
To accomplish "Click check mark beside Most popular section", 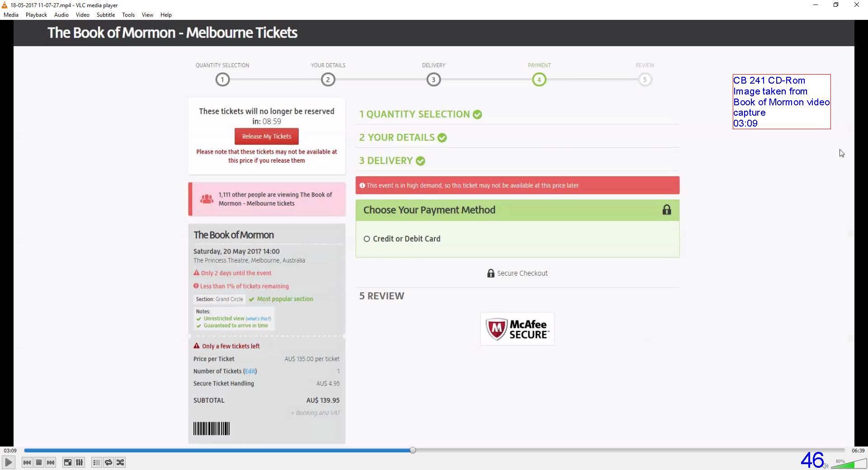I will 251,299.
